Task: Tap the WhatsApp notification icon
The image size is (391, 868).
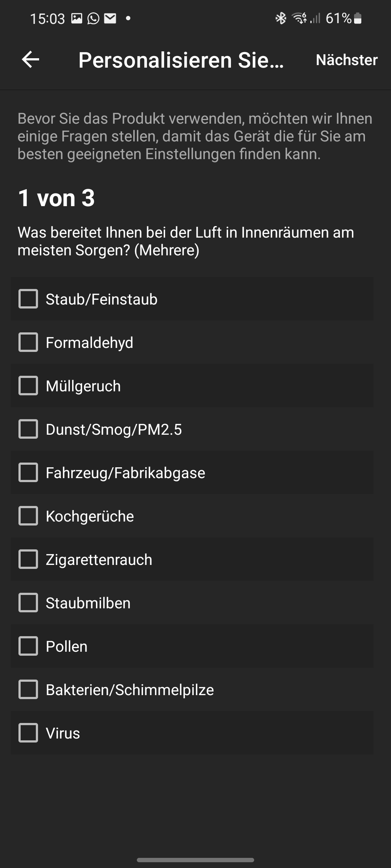Action: [x=93, y=18]
